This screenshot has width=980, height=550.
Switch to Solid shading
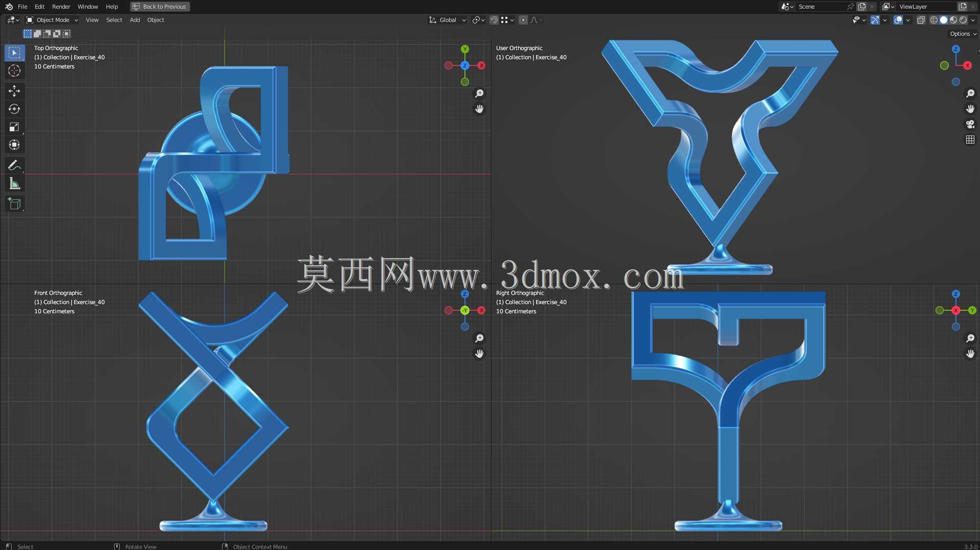click(944, 20)
